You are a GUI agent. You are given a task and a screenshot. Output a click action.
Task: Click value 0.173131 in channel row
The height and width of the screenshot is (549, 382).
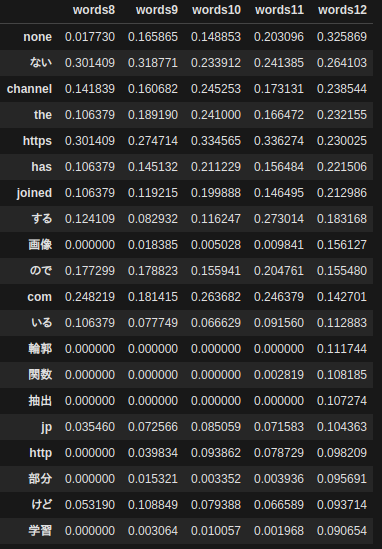[x=279, y=89]
